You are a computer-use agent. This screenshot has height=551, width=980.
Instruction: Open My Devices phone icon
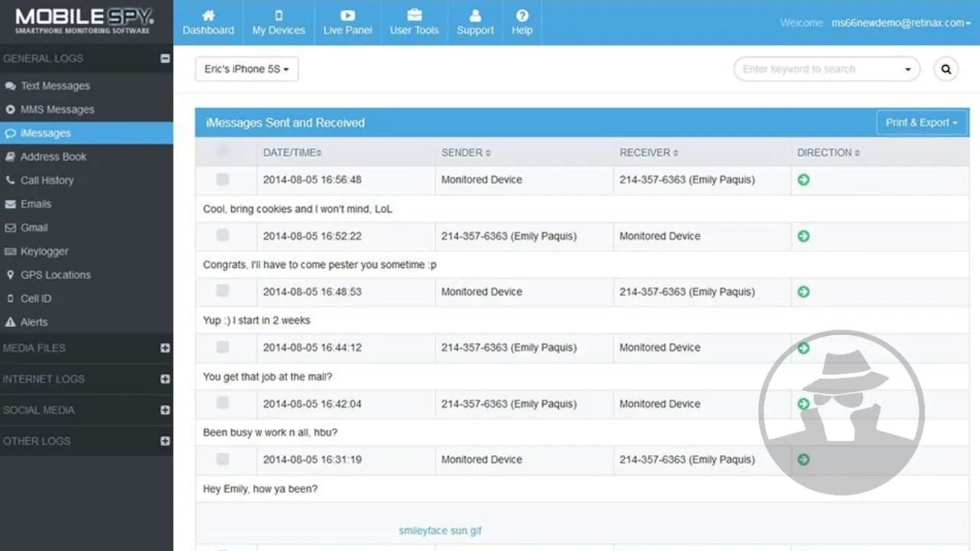279,15
